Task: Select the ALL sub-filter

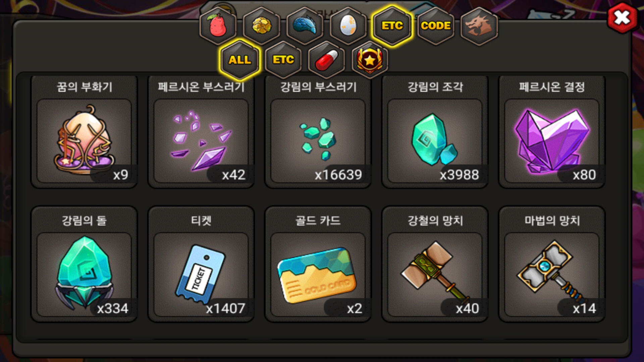Action: pos(240,60)
